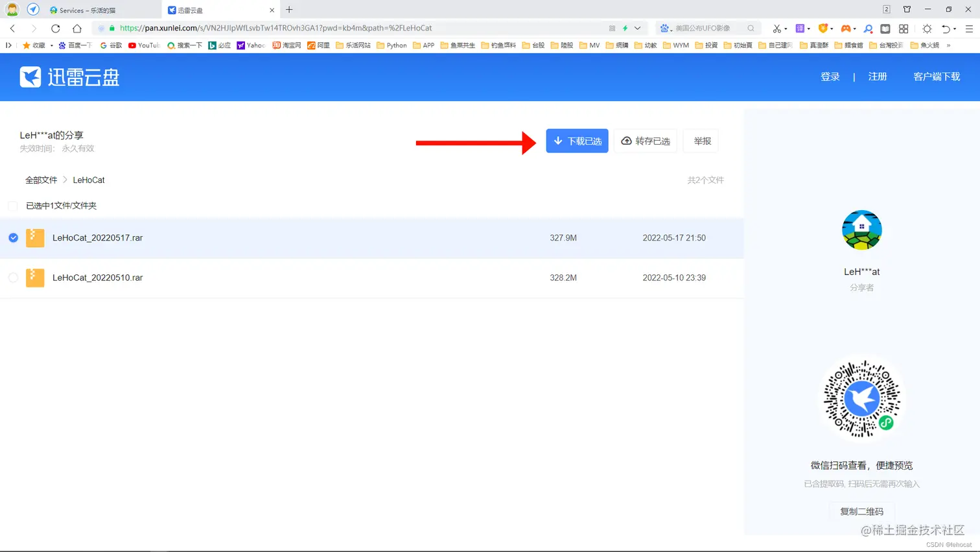Click the 转存已选 save button
980x552 pixels.
coord(646,141)
